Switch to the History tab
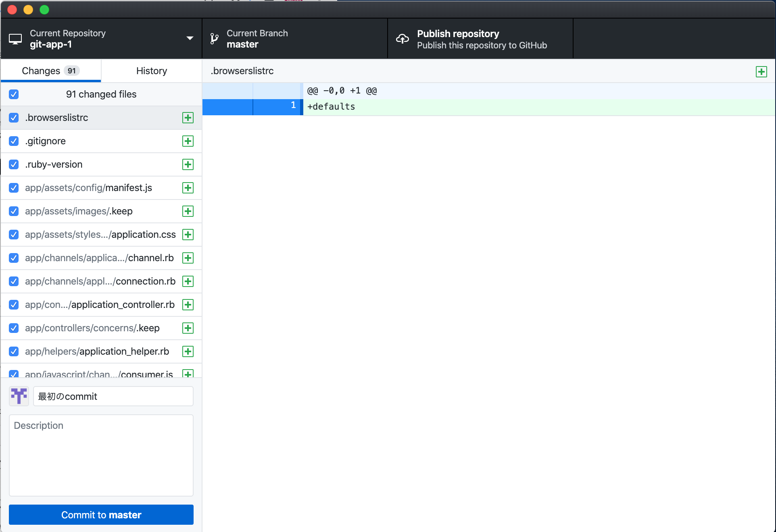This screenshot has width=776, height=532. [151, 71]
